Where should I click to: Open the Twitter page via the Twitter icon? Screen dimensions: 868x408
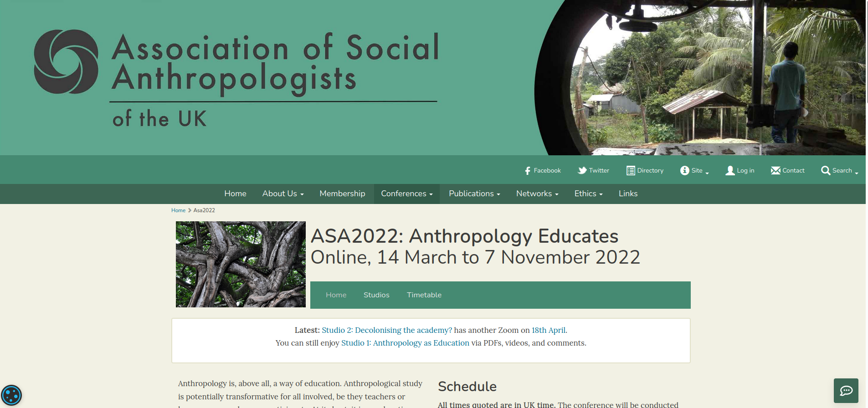(582, 170)
